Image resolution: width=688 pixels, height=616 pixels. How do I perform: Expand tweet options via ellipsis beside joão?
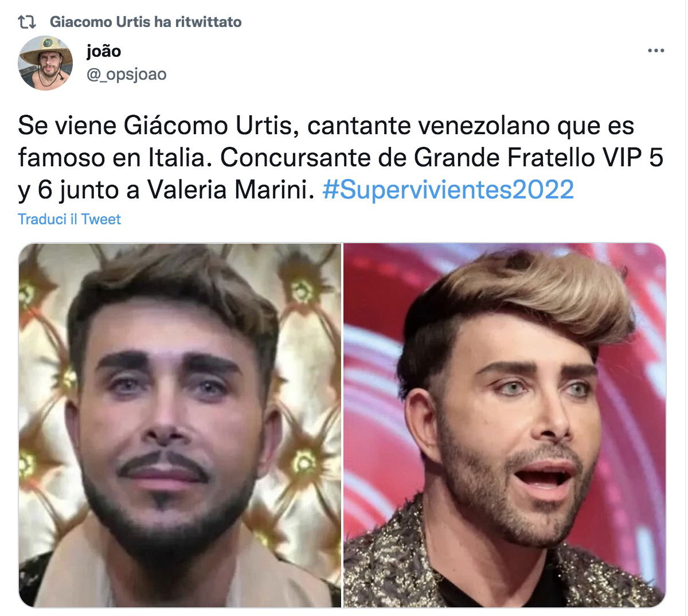coord(656,50)
